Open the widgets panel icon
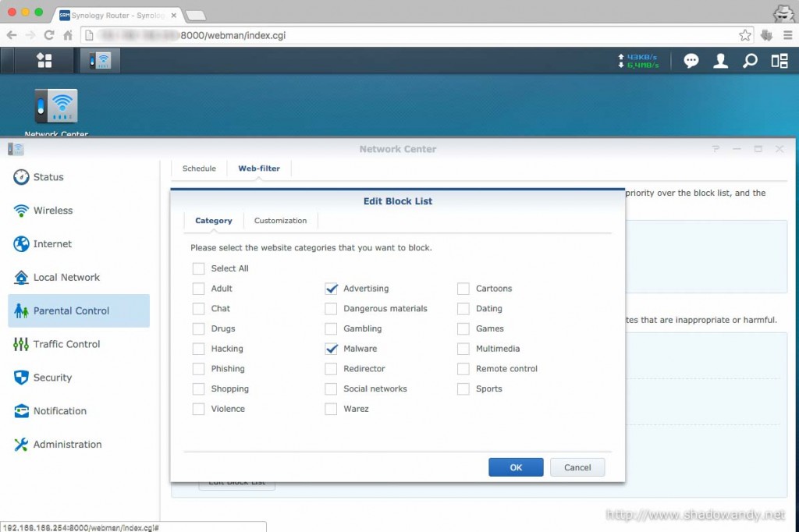 (779, 61)
